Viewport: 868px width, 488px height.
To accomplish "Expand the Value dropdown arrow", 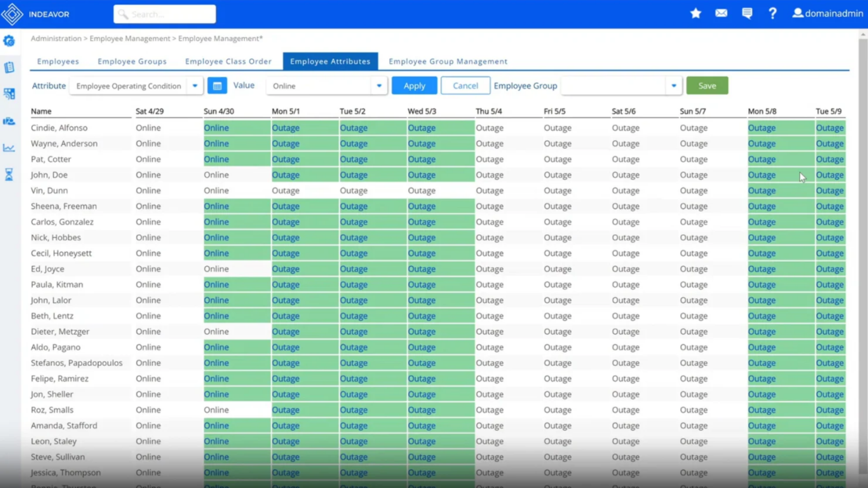I will [379, 86].
